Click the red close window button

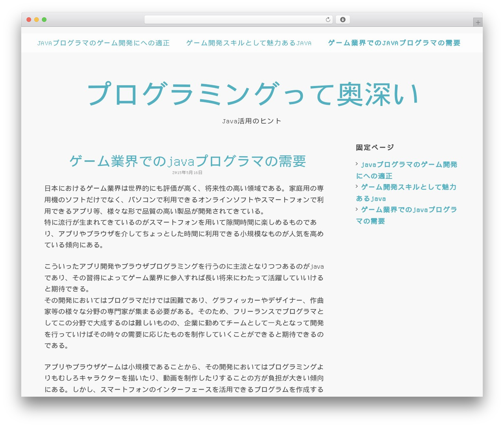[x=29, y=20]
